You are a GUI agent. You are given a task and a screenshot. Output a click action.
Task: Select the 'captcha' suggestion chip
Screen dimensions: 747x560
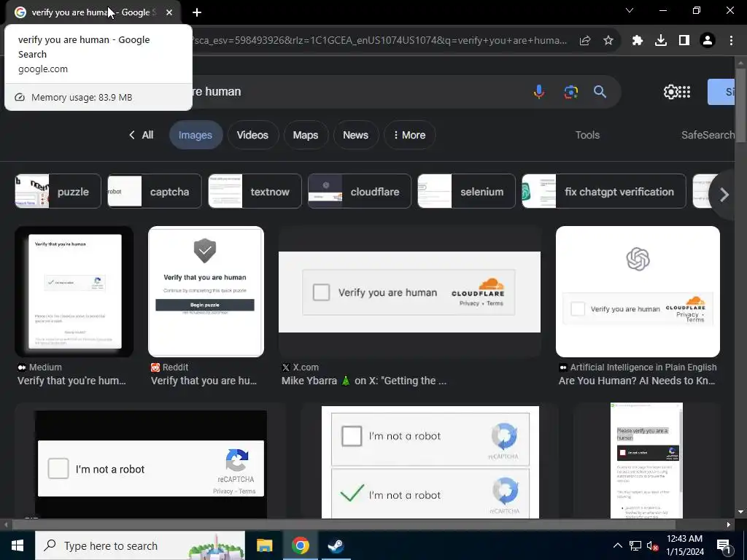[155, 192]
